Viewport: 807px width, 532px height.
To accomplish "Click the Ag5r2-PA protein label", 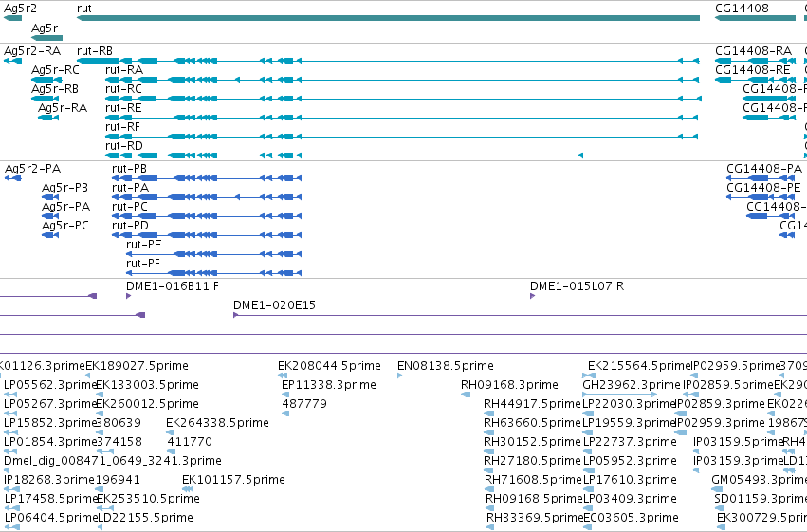I will pos(32,169).
